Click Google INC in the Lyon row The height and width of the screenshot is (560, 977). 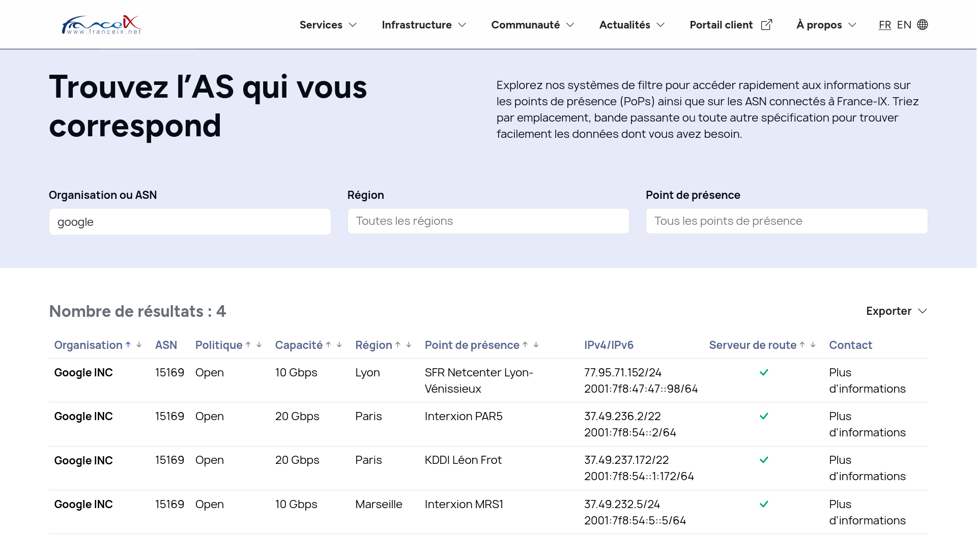[x=83, y=372]
